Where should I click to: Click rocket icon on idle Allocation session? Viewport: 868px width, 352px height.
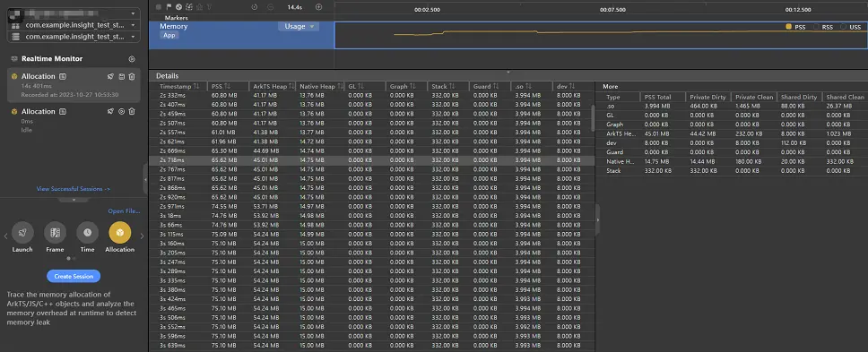[110, 111]
